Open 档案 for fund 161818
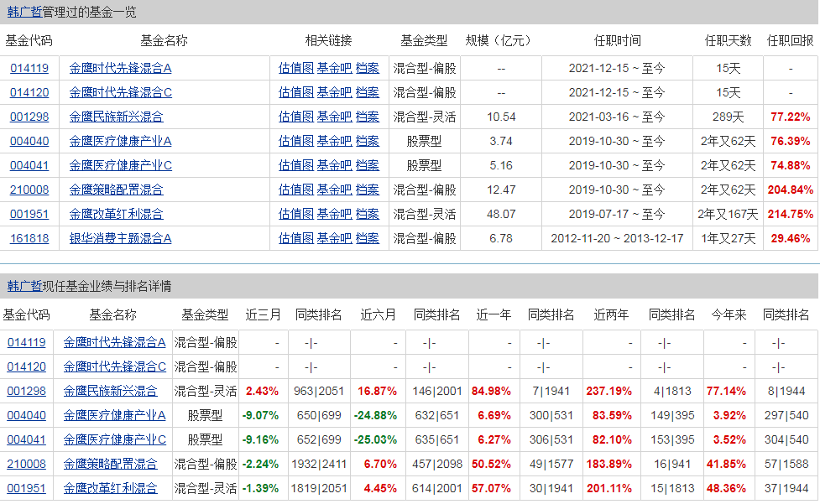 pyautogui.click(x=367, y=238)
